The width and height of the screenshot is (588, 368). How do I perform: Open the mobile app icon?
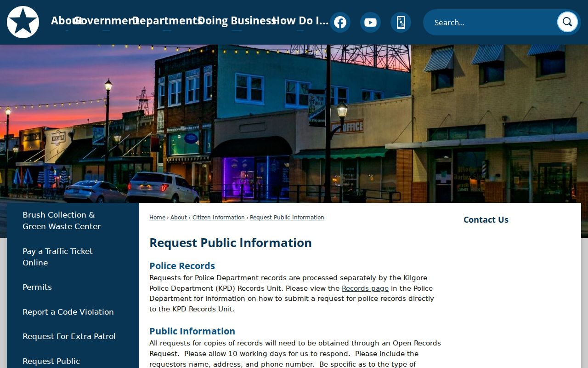point(401,22)
